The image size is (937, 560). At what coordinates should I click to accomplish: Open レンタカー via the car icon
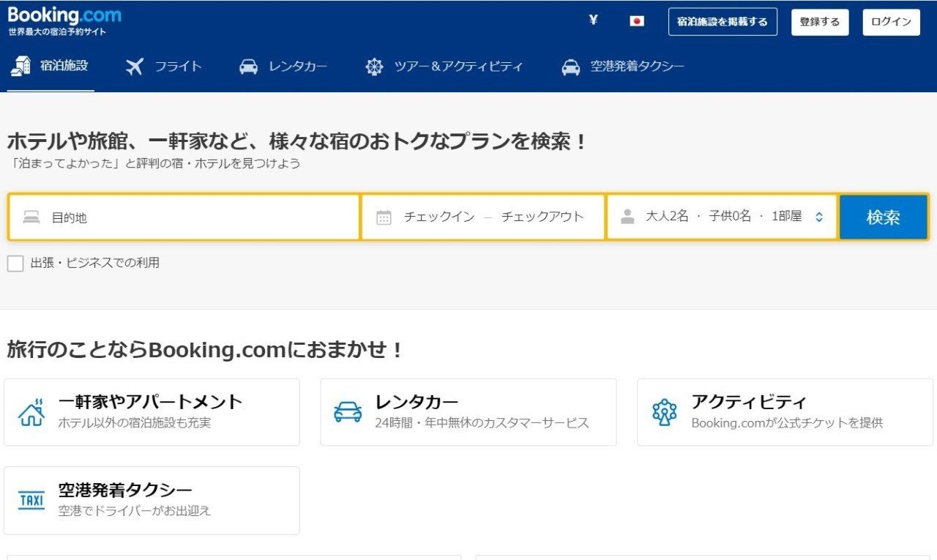[x=249, y=66]
